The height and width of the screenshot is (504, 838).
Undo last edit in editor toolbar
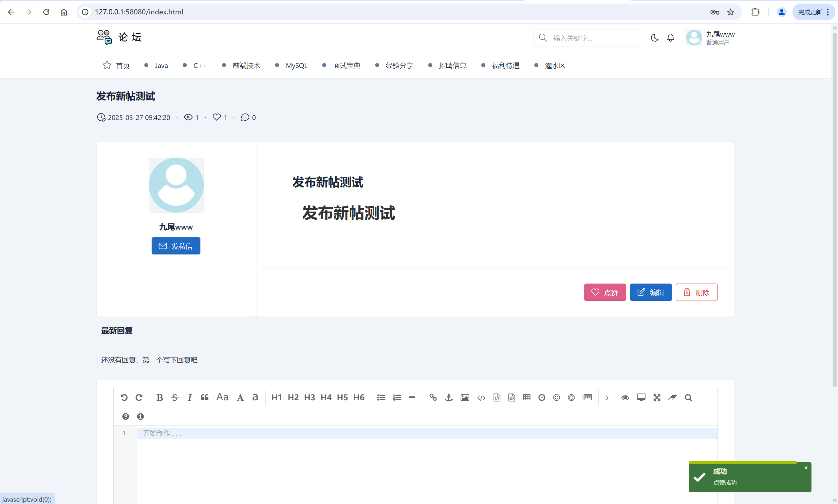(124, 397)
